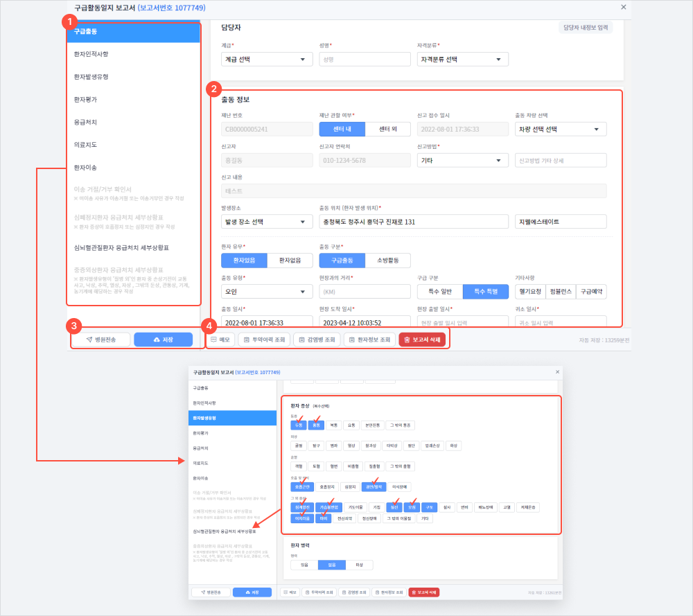Image resolution: width=693 pixels, height=616 pixels.
Task: Choose 환자있음 under 환자 유무
Action: 244,261
